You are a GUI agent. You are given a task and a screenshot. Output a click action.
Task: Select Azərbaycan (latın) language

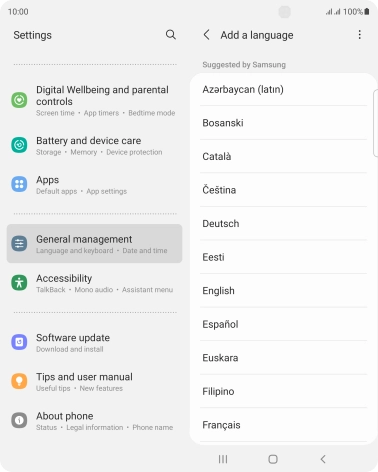tap(283, 89)
